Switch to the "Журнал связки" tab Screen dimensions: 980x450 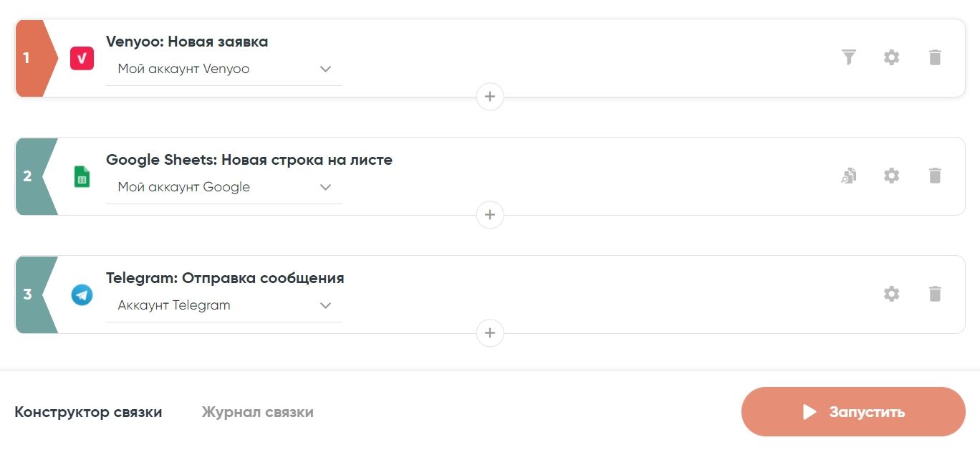click(257, 412)
